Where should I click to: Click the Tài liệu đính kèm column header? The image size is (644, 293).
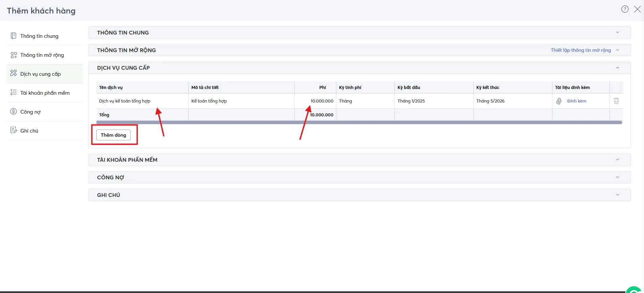581,87
